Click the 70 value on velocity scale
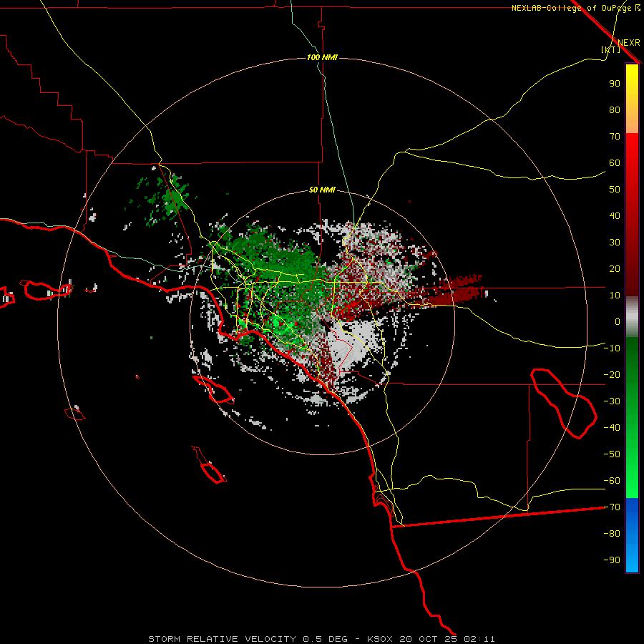The image size is (644, 644). click(615, 137)
